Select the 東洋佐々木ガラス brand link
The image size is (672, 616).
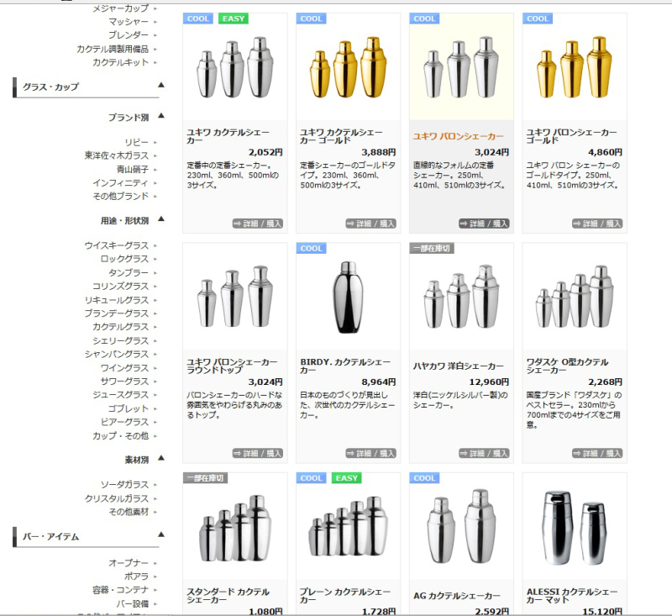click(117, 155)
